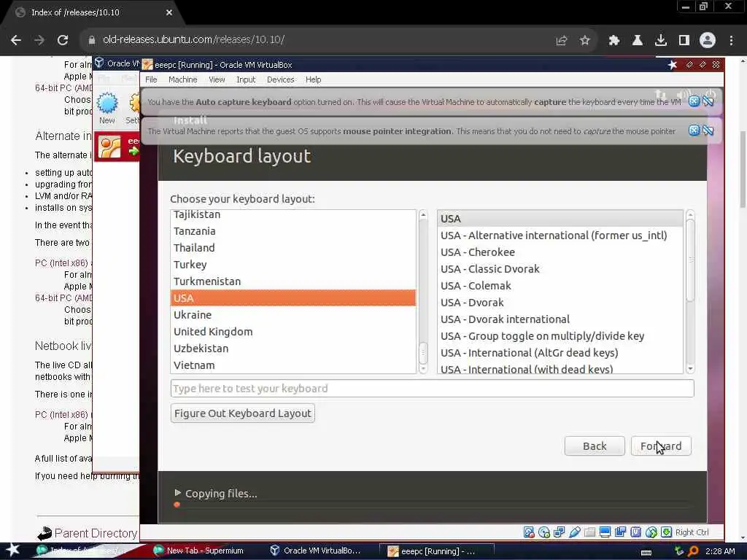Select Thailand in keyboard country list
This screenshot has width=747, height=560.
(x=293, y=248)
